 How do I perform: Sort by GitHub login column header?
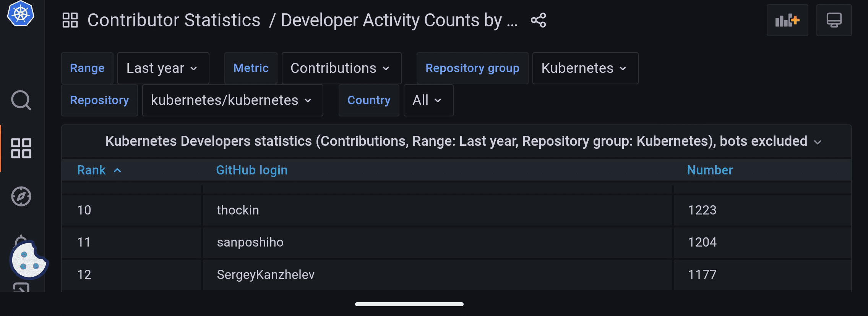(251, 170)
